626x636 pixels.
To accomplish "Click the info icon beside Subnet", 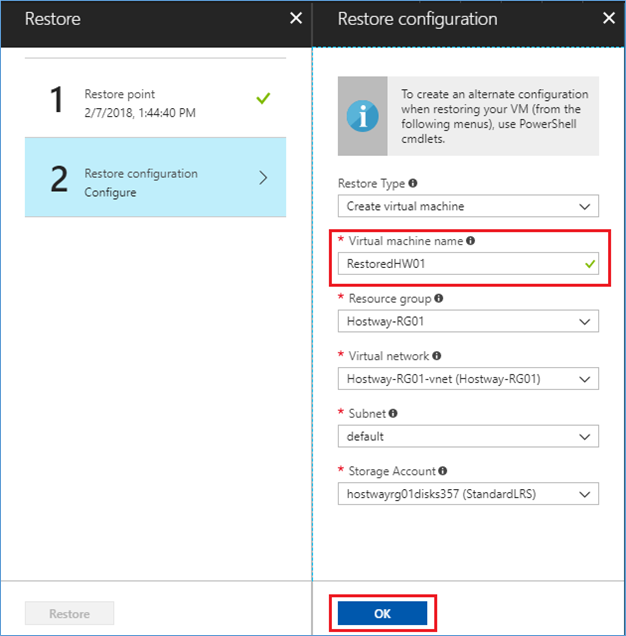I will 393,413.
